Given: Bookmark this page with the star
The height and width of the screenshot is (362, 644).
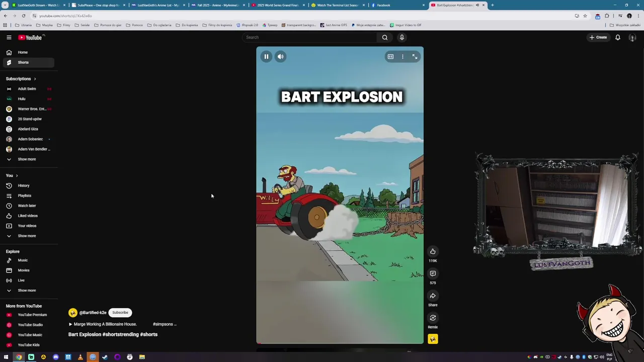Looking at the screenshot, I should click(x=585, y=16).
